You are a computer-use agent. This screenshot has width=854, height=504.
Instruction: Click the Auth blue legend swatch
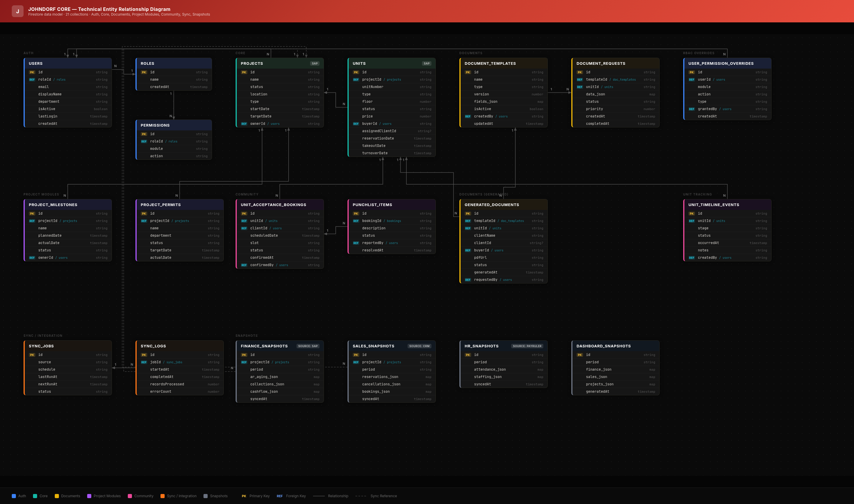[x=14, y=496]
